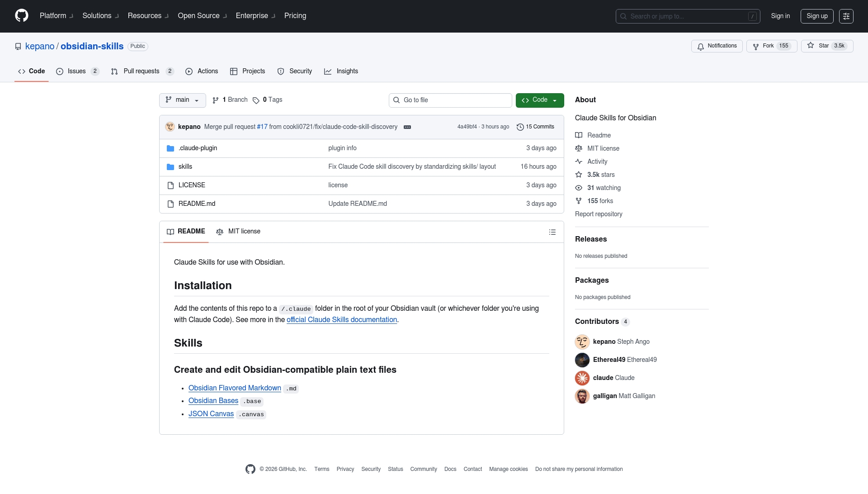Open the official Claude Skills documentation link

click(342, 320)
